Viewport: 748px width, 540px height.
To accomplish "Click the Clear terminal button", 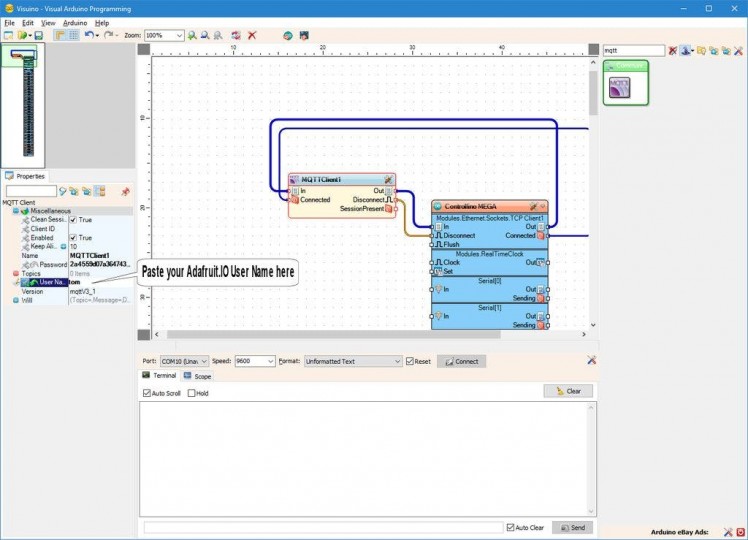I will [568, 391].
